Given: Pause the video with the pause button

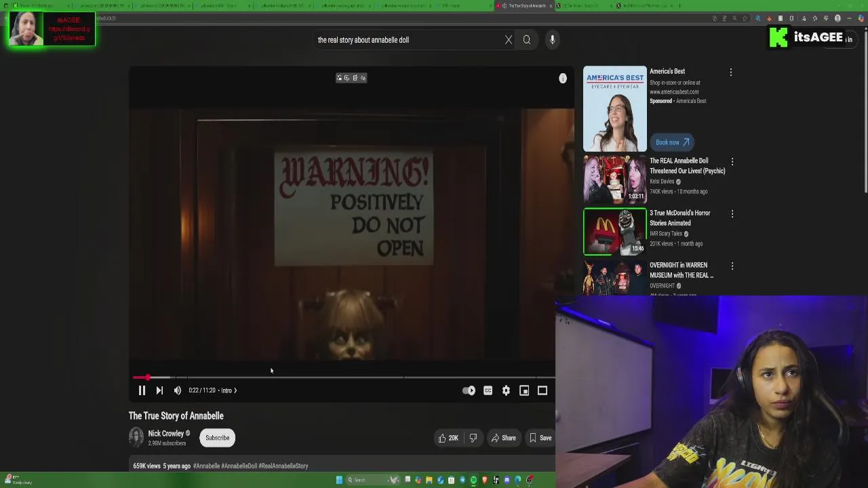Looking at the screenshot, I should [142, 390].
